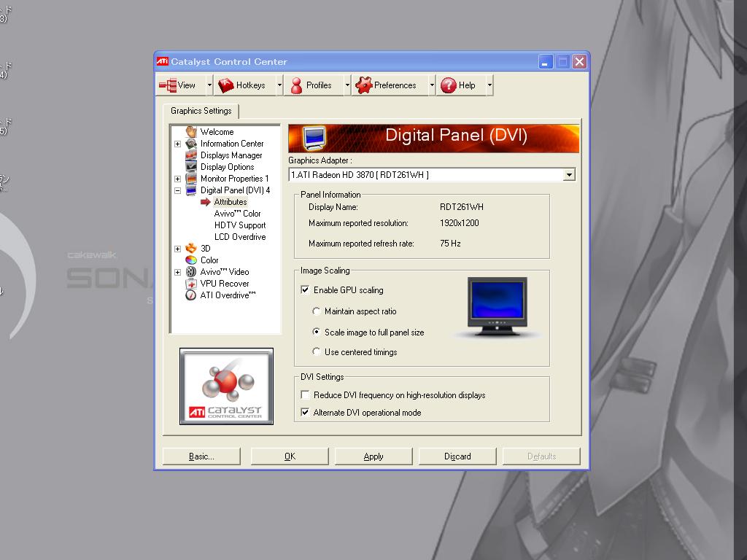Open the Preferences dropdown arrow
Image resolution: width=747 pixels, height=560 pixels.
pos(432,86)
